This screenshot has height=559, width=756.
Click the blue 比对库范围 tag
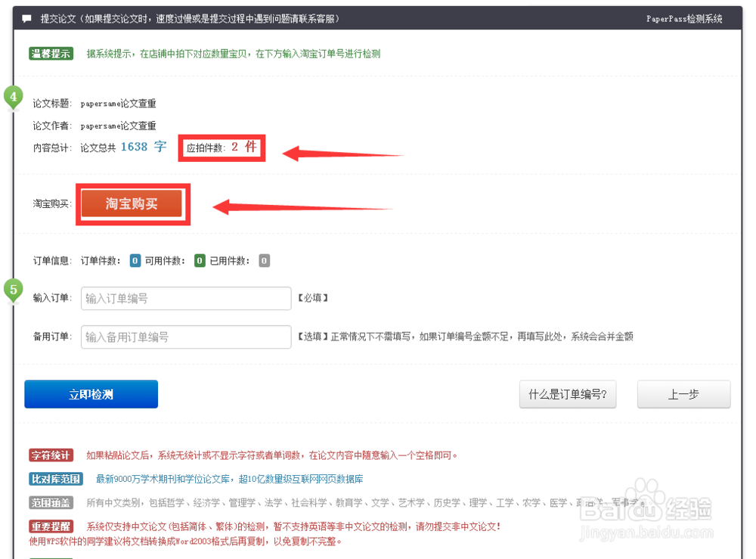pos(56,479)
